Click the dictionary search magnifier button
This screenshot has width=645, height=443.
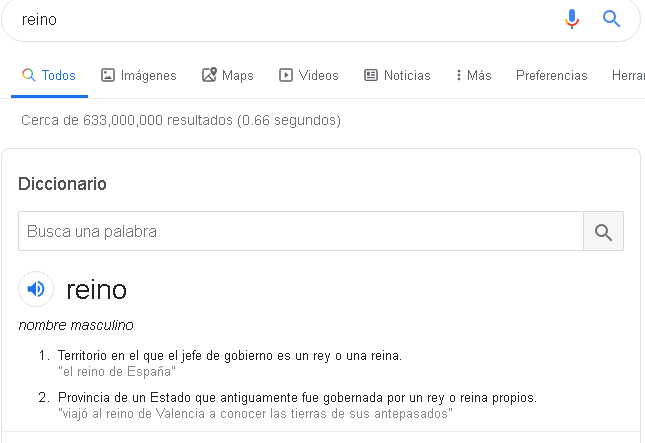point(603,232)
